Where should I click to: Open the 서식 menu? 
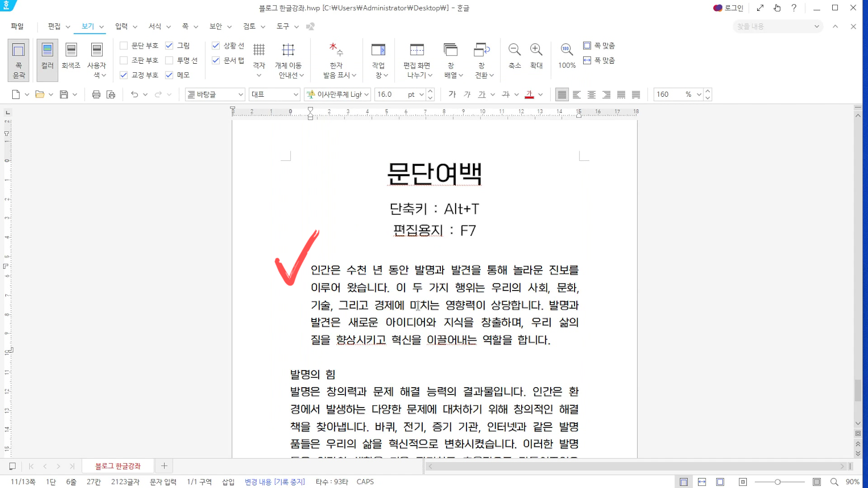click(x=155, y=26)
